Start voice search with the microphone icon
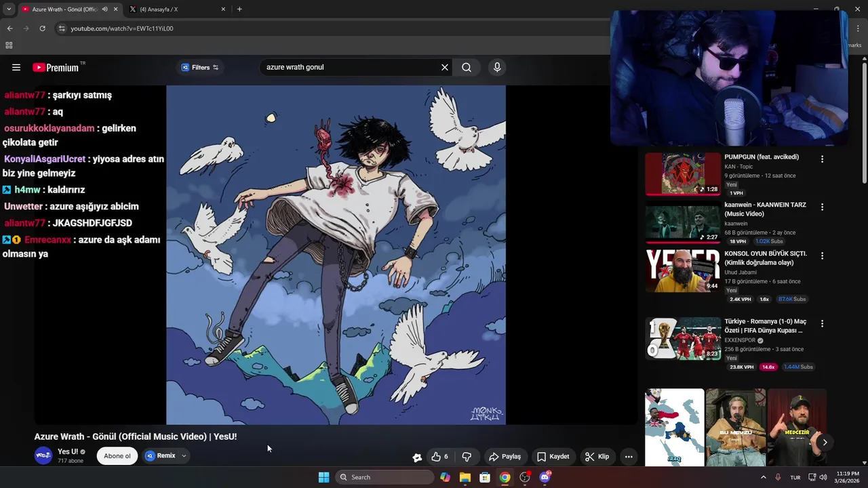 tap(497, 67)
